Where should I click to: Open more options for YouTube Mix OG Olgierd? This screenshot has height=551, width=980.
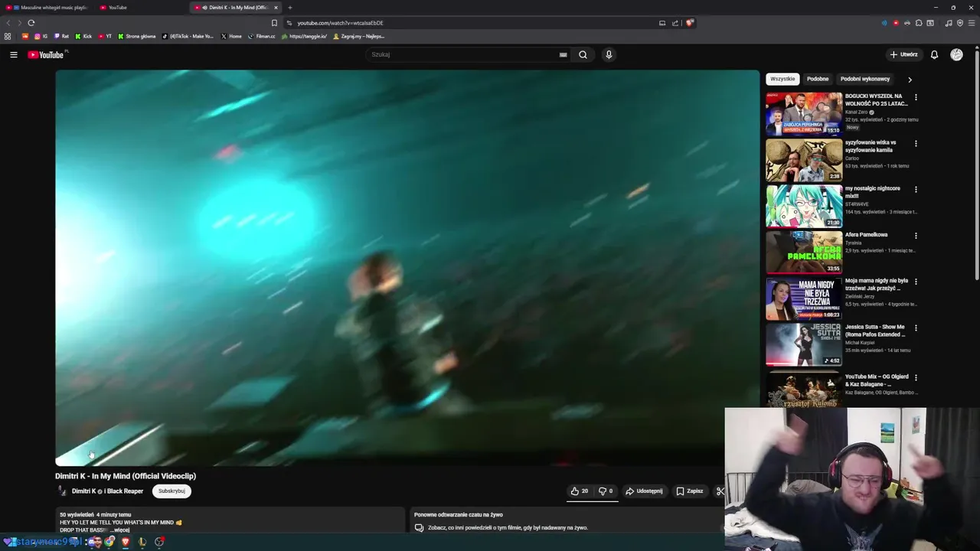point(916,377)
